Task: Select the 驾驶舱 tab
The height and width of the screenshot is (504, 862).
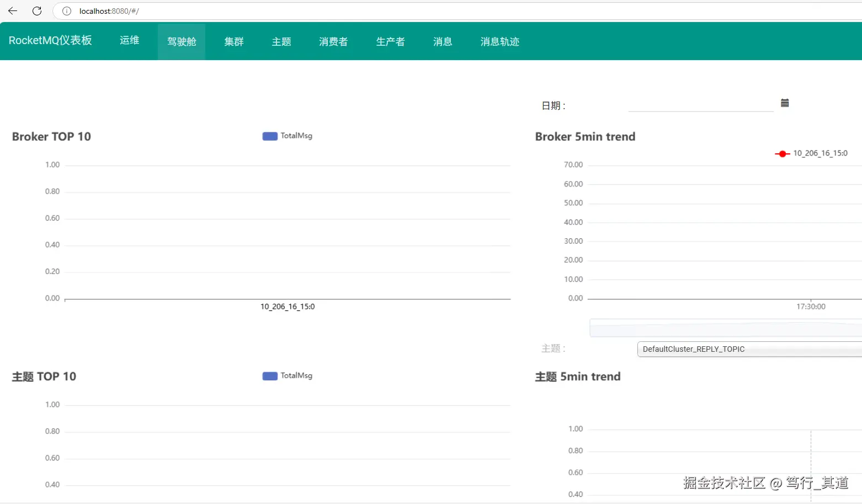Action: tap(182, 42)
